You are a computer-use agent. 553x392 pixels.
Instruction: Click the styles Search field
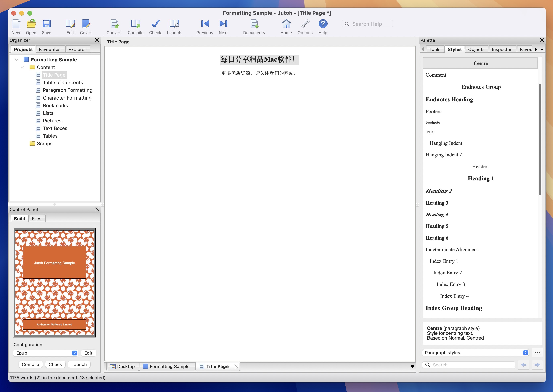(469, 365)
